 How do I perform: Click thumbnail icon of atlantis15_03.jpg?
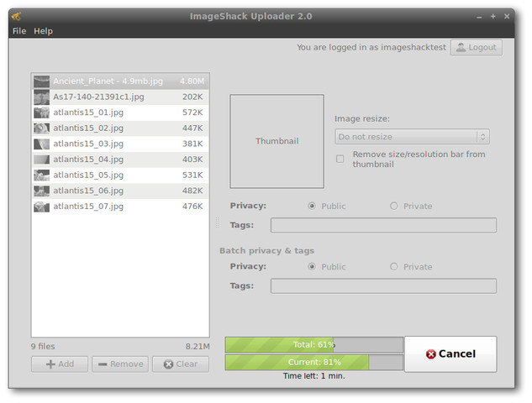tap(41, 144)
